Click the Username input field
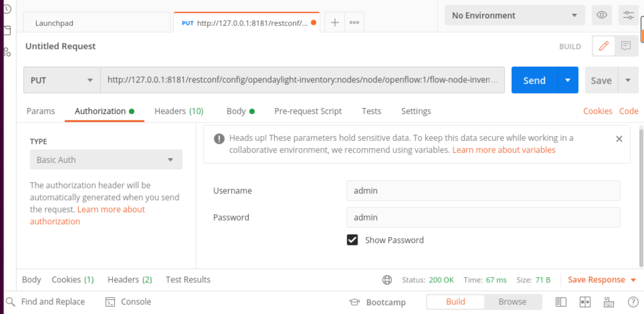Viewport: 644px width, 314px height. click(x=483, y=191)
